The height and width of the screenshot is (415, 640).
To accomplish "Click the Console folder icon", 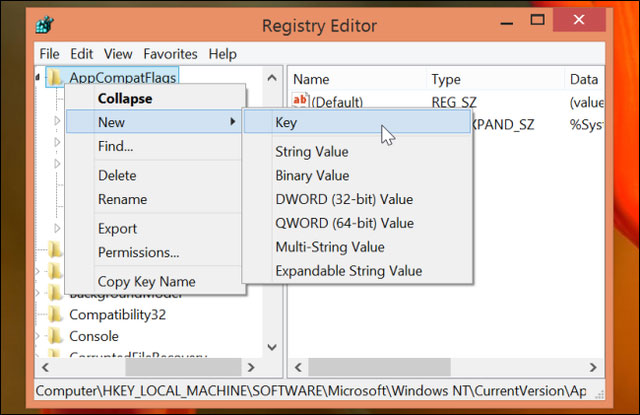I will coord(55,336).
